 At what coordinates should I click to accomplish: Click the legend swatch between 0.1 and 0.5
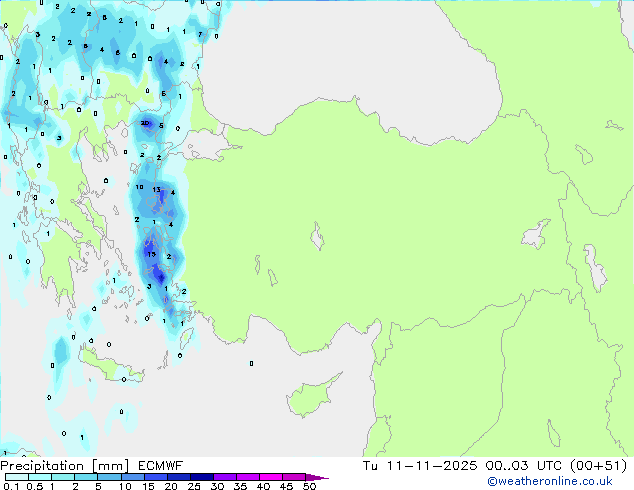point(17,477)
